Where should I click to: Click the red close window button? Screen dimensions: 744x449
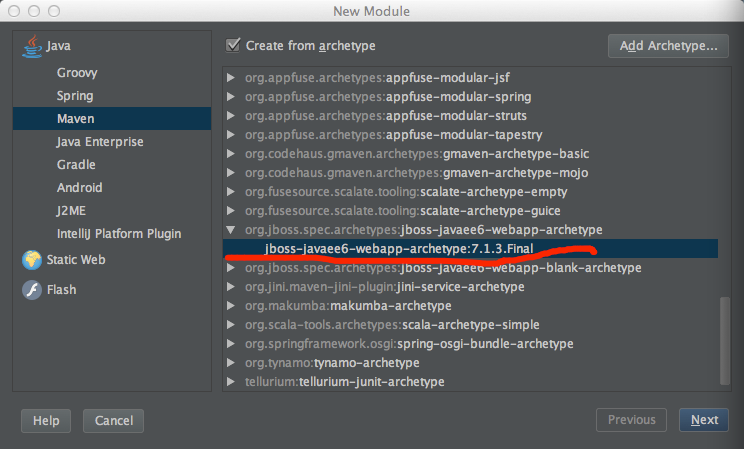point(14,10)
